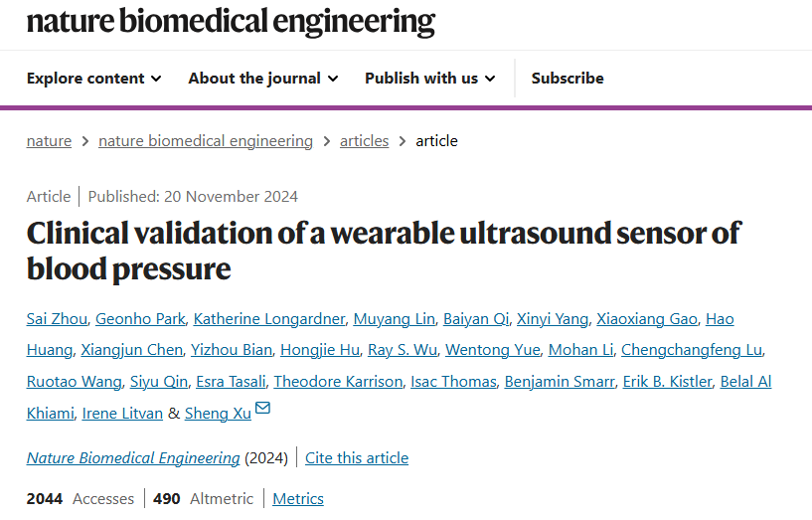Open author Sai Zhou's details
The image size is (812, 520).
coord(57,319)
